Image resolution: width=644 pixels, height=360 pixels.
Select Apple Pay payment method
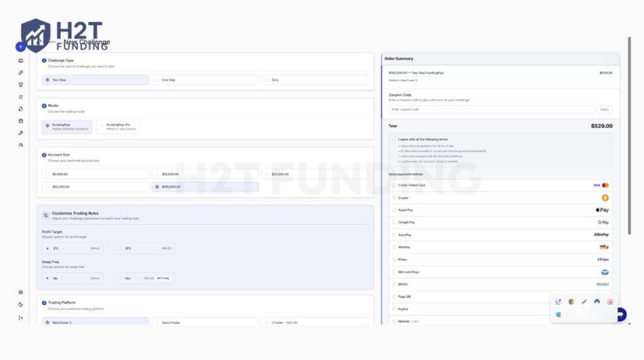coord(500,210)
